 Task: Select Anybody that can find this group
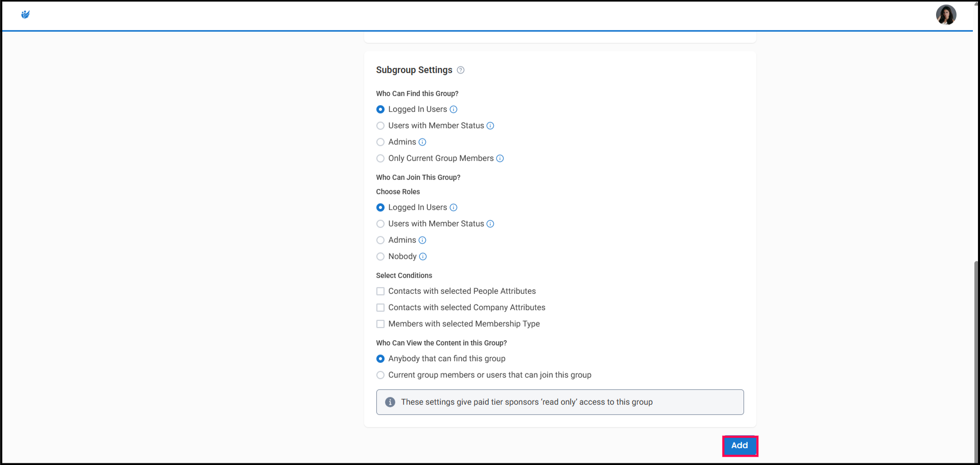point(380,359)
